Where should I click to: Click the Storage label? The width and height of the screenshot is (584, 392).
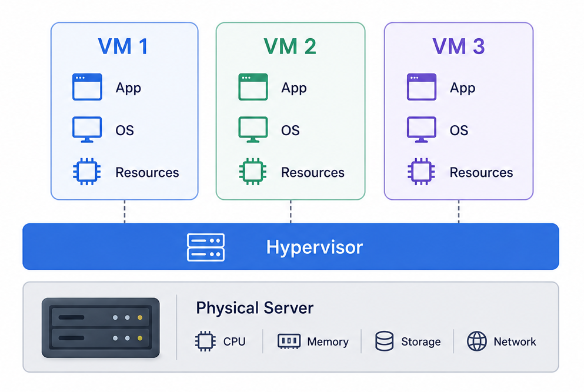pyautogui.click(x=421, y=341)
